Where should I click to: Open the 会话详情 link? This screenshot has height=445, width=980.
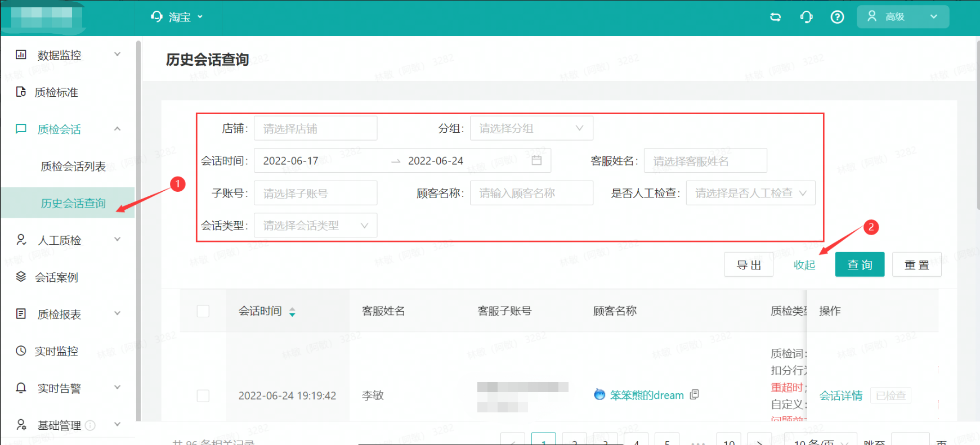coord(841,395)
